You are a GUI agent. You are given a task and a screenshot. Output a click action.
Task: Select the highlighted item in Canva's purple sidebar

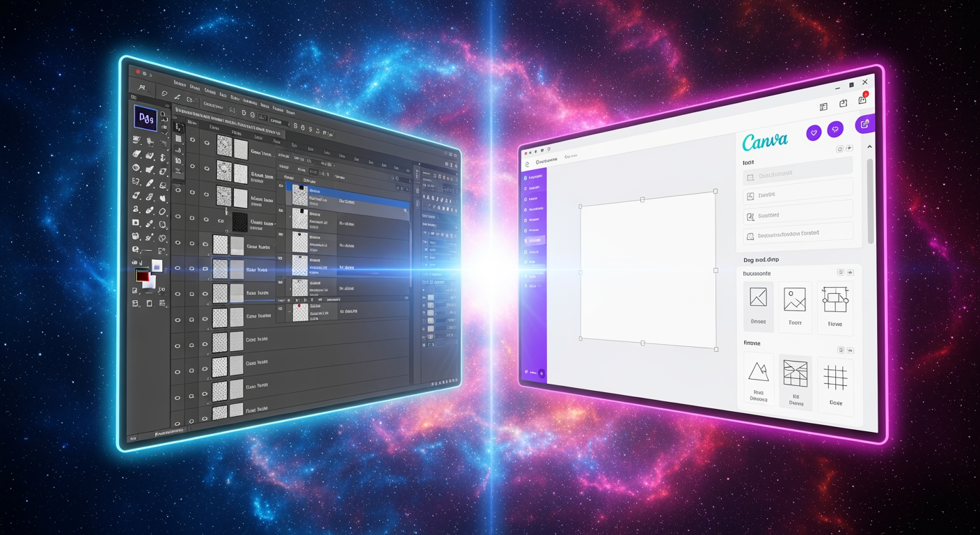click(x=534, y=240)
